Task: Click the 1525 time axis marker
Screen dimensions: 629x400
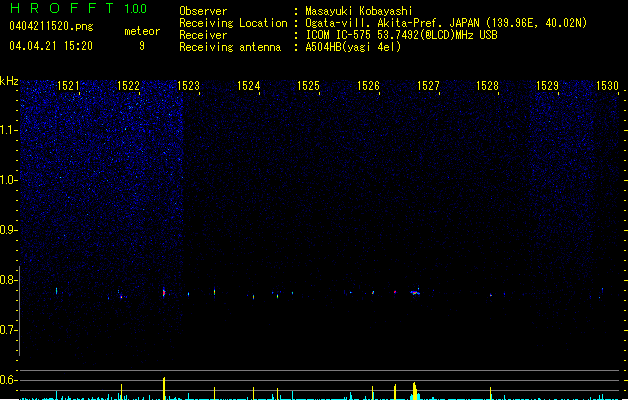Action: point(308,85)
